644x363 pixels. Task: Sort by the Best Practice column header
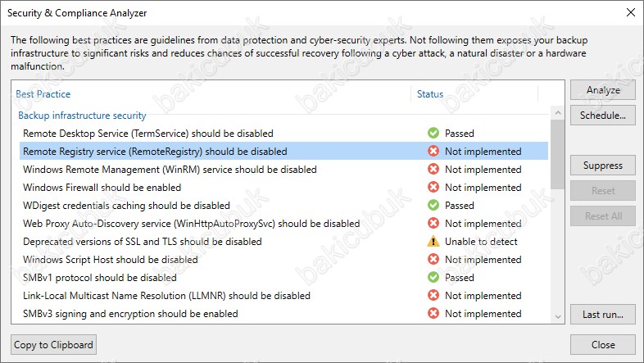pos(43,94)
